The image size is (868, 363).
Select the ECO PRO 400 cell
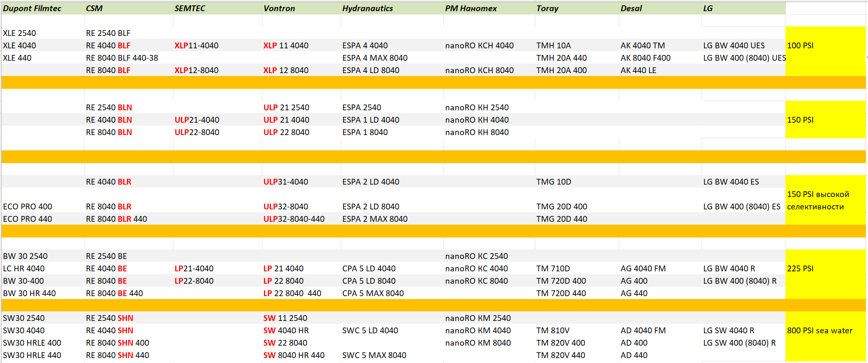tap(27, 206)
